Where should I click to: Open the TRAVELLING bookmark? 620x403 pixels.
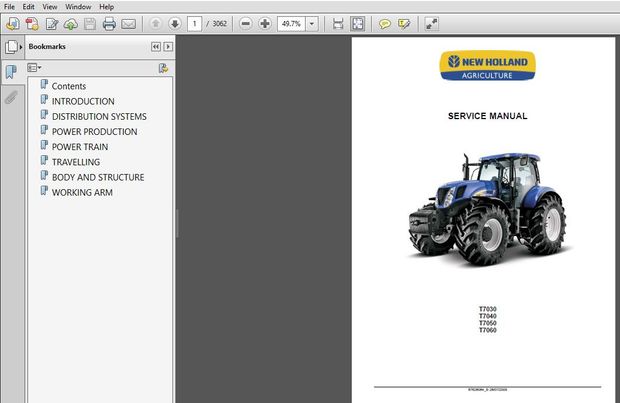pos(76,162)
